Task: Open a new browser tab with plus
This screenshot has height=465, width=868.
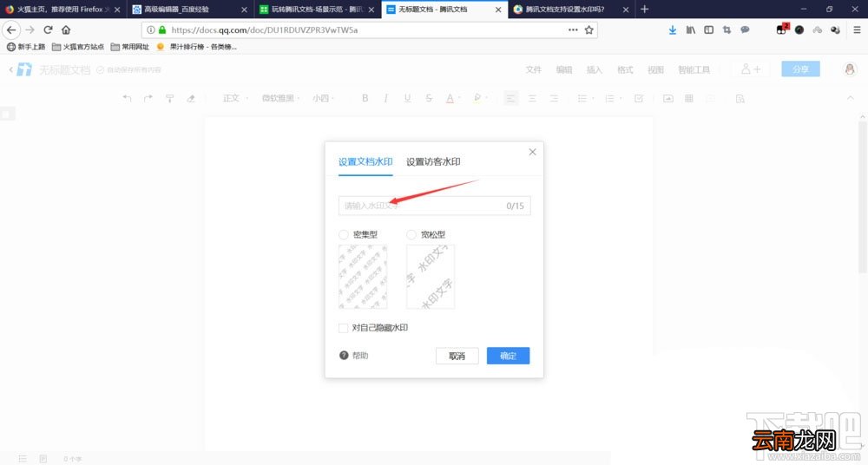Action: click(x=644, y=10)
